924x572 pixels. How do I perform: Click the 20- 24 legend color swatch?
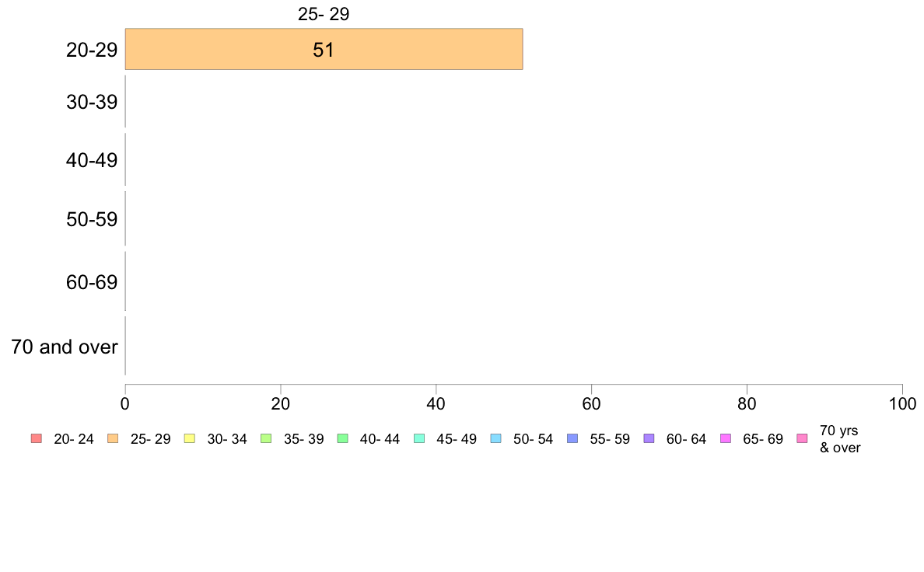(37, 438)
